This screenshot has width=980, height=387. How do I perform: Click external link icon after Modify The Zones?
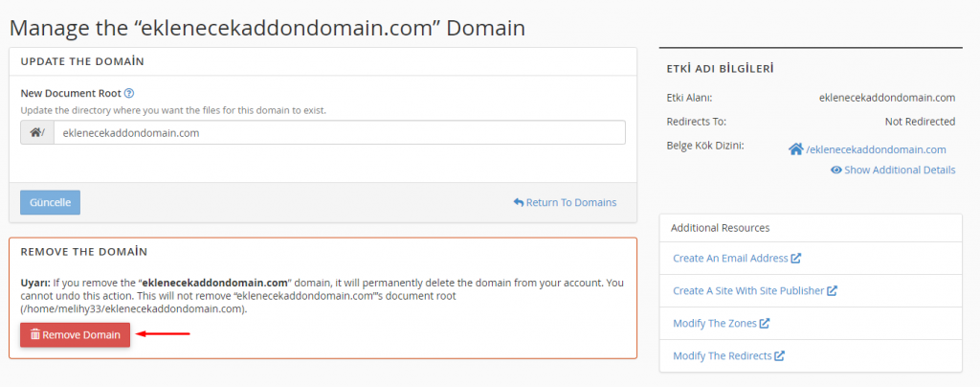(764, 324)
